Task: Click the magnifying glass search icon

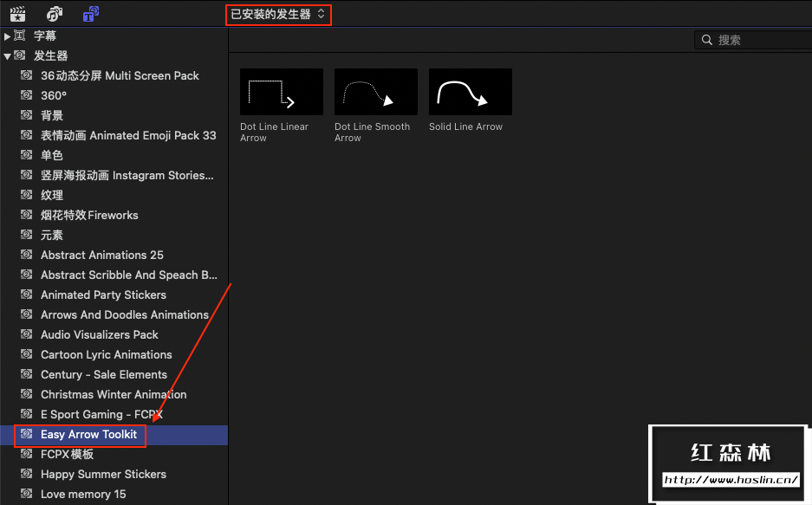Action: [x=706, y=40]
